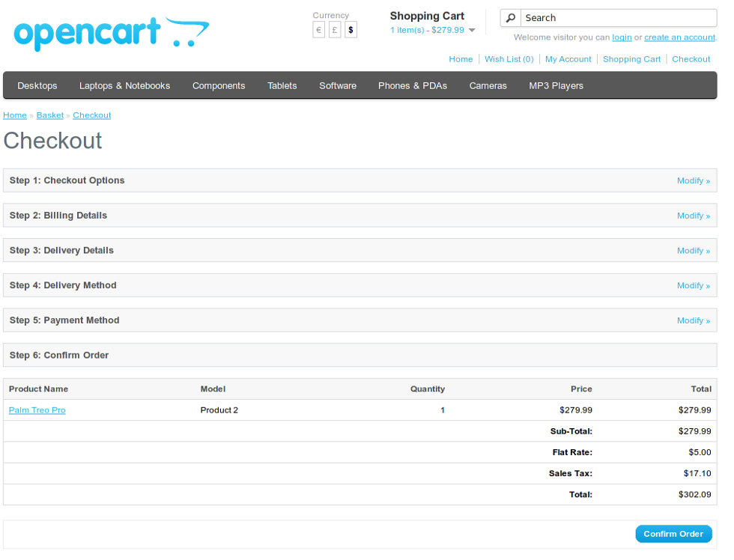Expand the Shopping Cart dropdown arrow

pyautogui.click(x=472, y=31)
